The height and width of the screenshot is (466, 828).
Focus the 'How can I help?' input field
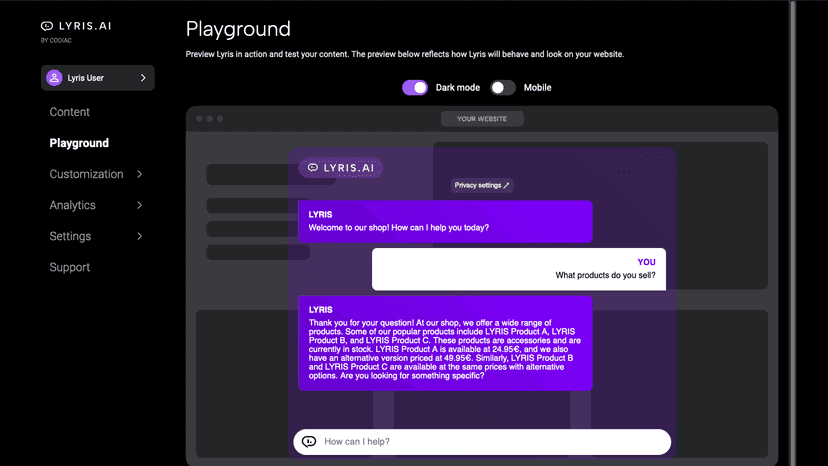pyautogui.click(x=482, y=442)
